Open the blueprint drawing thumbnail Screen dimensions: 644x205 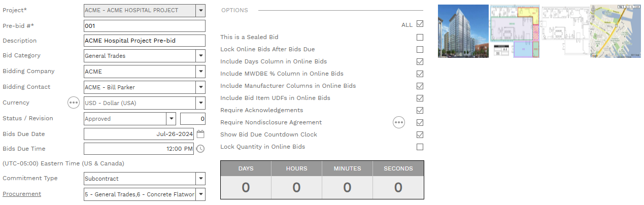tap(565, 31)
